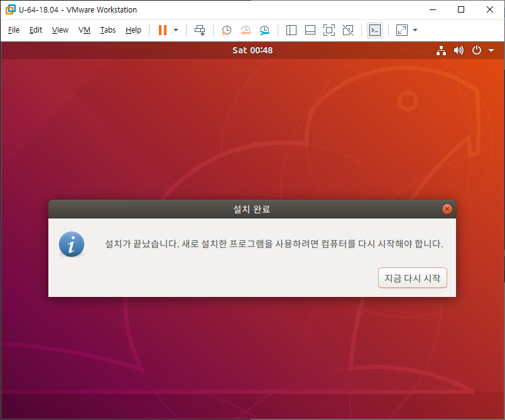Open the Help menu
The width and height of the screenshot is (505, 420).
pos(133,30)
